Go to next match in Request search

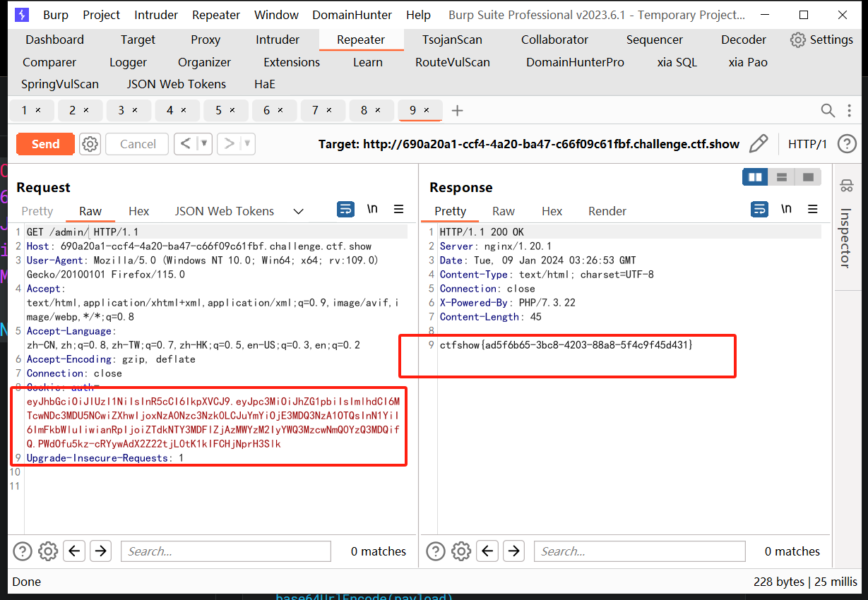coord(101,551)
